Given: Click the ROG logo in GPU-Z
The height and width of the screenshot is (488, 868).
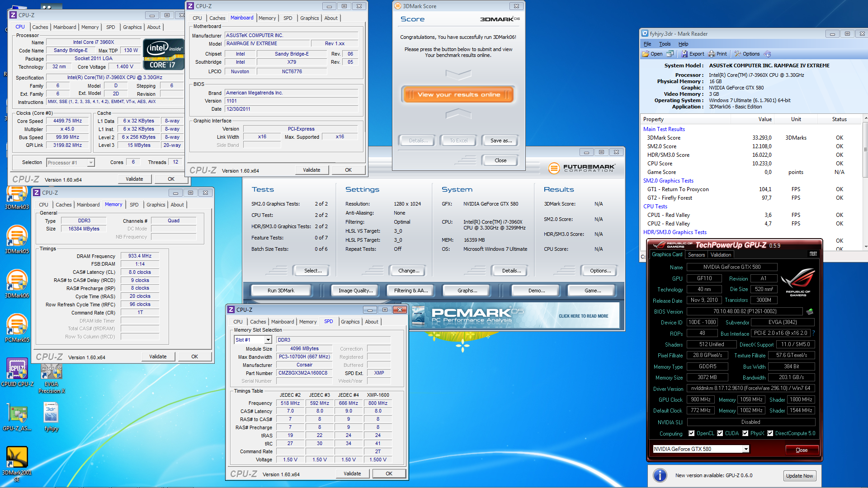Looking at the screenshot, I should (798, 282).
